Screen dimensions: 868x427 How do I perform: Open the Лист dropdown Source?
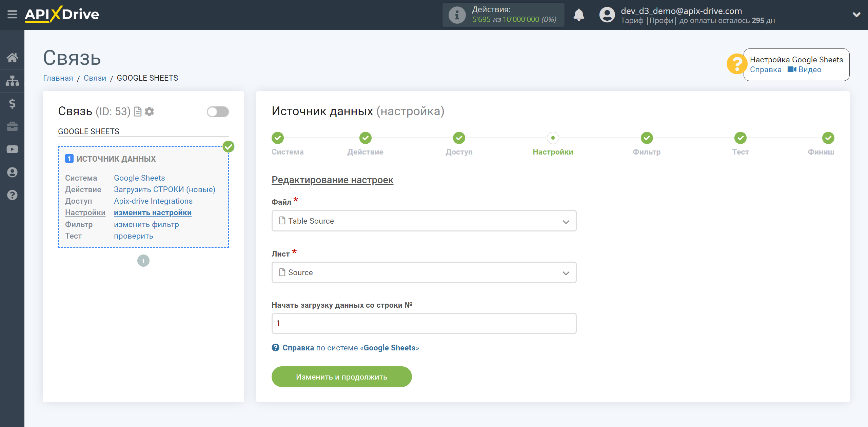pyautogui.click(x=424, y=272)
